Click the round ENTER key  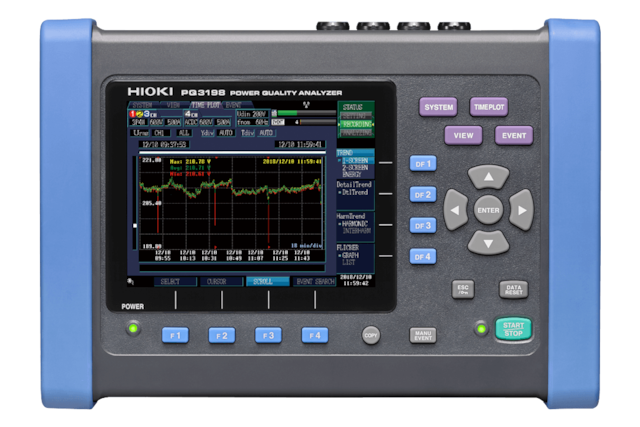click(488, 210)
